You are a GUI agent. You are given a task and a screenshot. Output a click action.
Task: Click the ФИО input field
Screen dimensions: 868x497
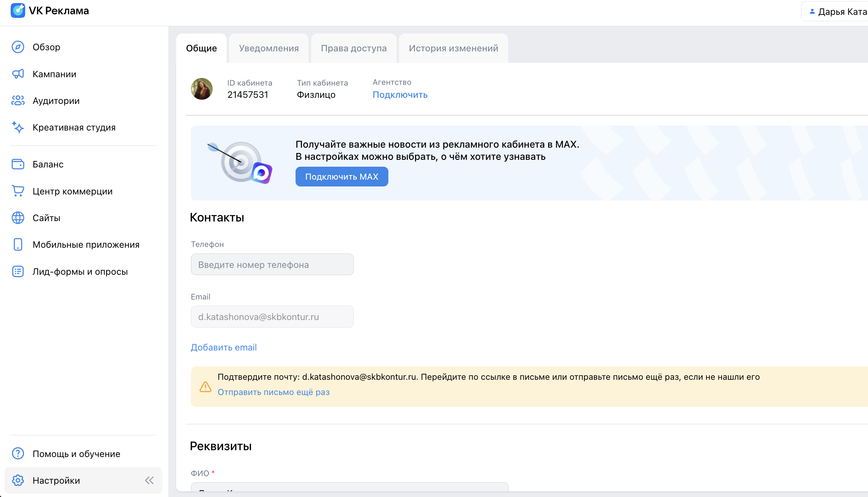349,487
